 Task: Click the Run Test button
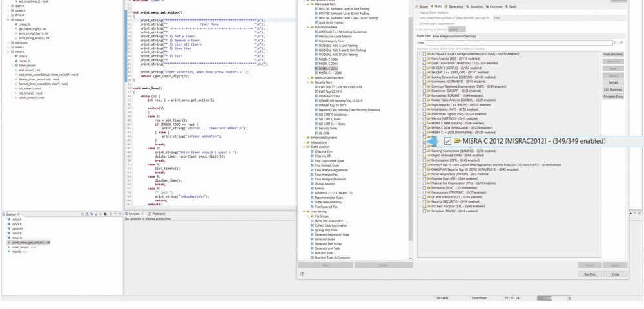pos(589,274)
